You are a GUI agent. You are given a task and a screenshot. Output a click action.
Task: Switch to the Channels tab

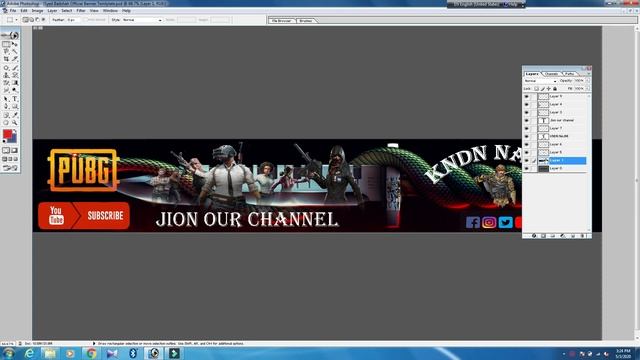(551, 74)
